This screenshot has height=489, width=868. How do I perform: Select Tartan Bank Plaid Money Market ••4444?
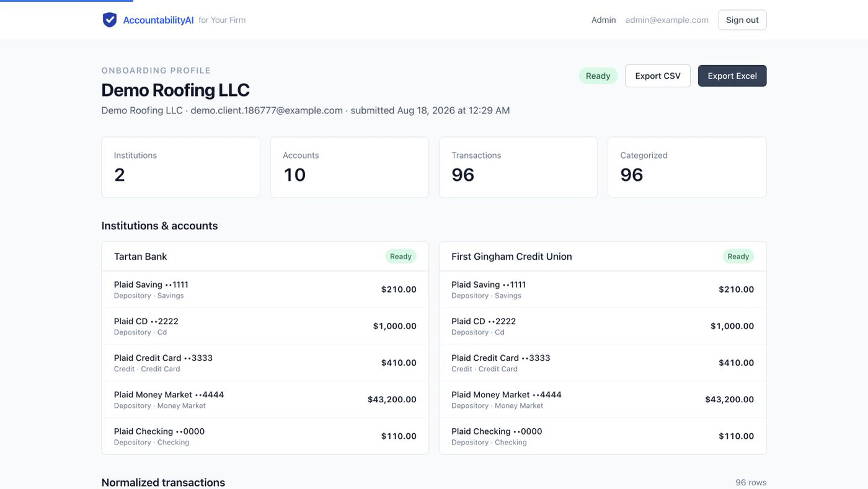[x=265, y=400]
